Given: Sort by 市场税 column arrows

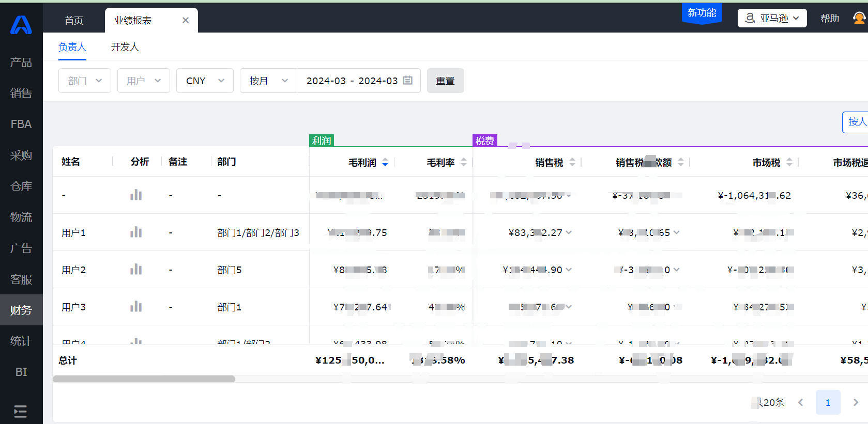Looking at the screenshot, I should click(x=789, y=162).
